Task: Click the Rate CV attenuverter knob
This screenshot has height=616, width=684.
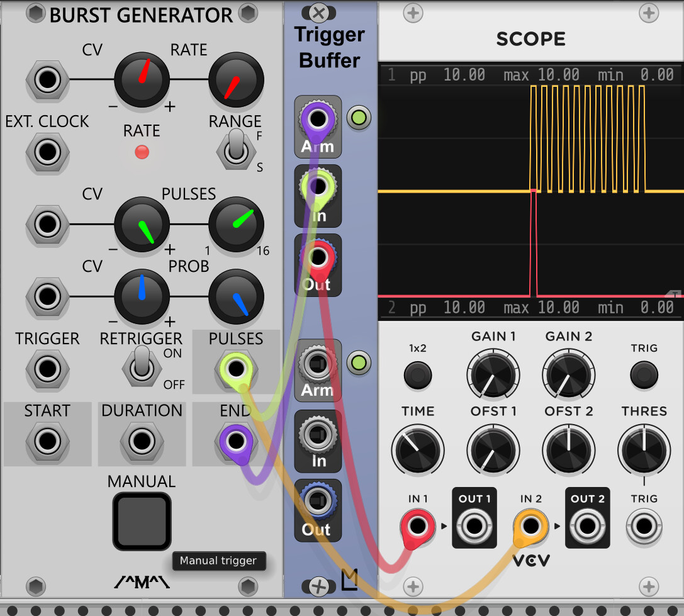Action: click(x=142, y=80)
